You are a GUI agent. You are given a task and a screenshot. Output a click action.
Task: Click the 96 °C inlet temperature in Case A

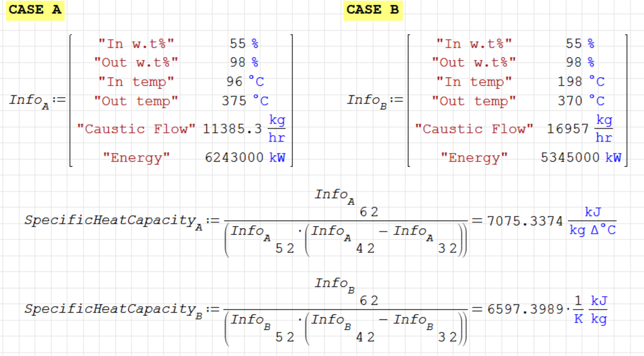click(235, 82)
